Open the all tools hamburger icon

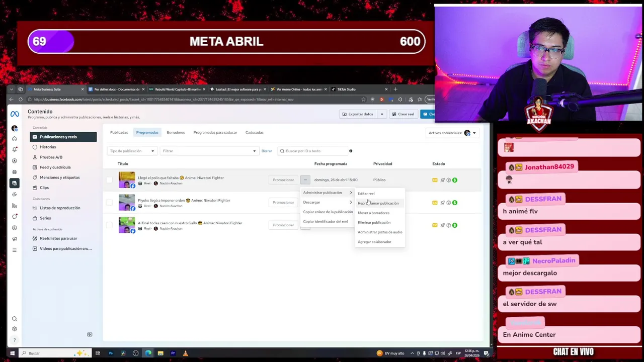15,250
